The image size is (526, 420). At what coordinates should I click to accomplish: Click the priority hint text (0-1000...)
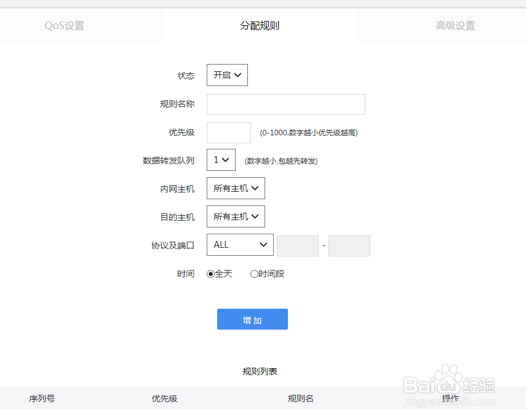coord(309,133)
